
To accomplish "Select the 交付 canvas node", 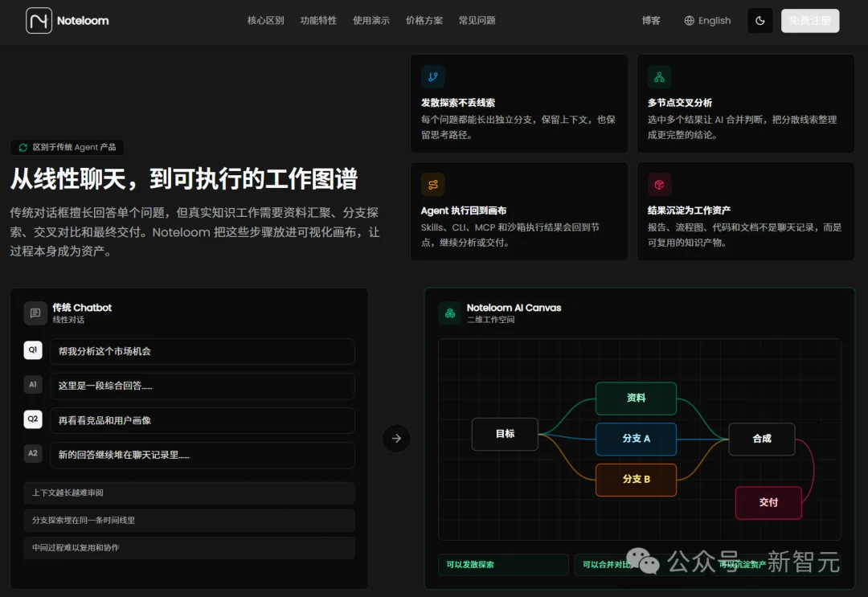I will [x=768, y=502].
